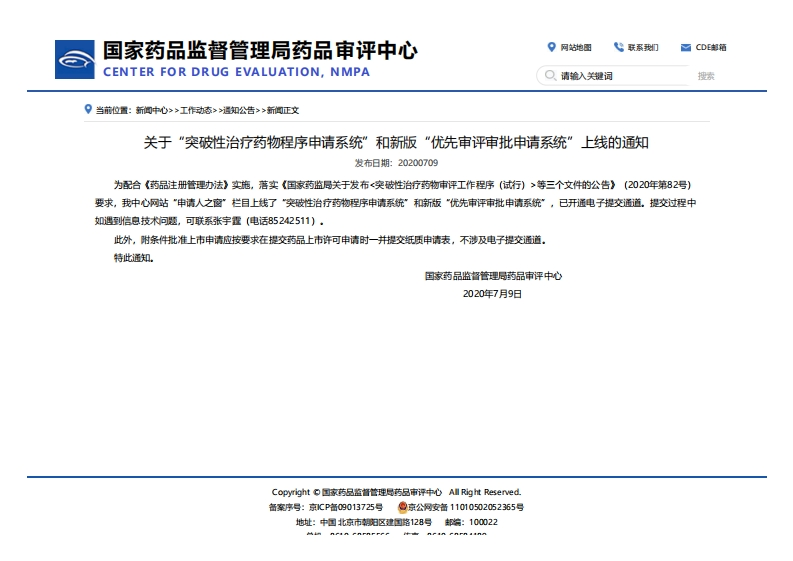Click the Chinese site title 国家药品监督管理局药品审评中心
Screen dimensions: 793x561
click(260, 51)
